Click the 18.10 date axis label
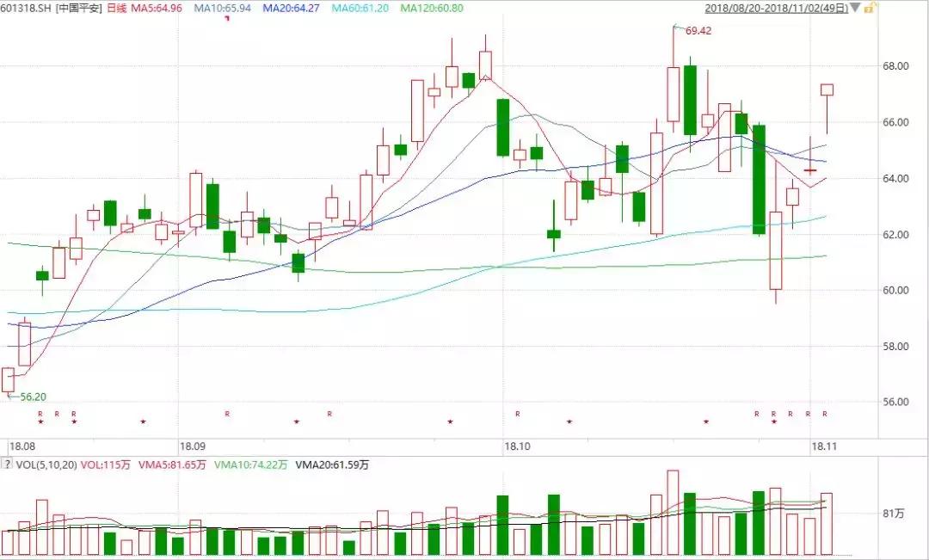 pyautogui.click(x=517, y=446)
